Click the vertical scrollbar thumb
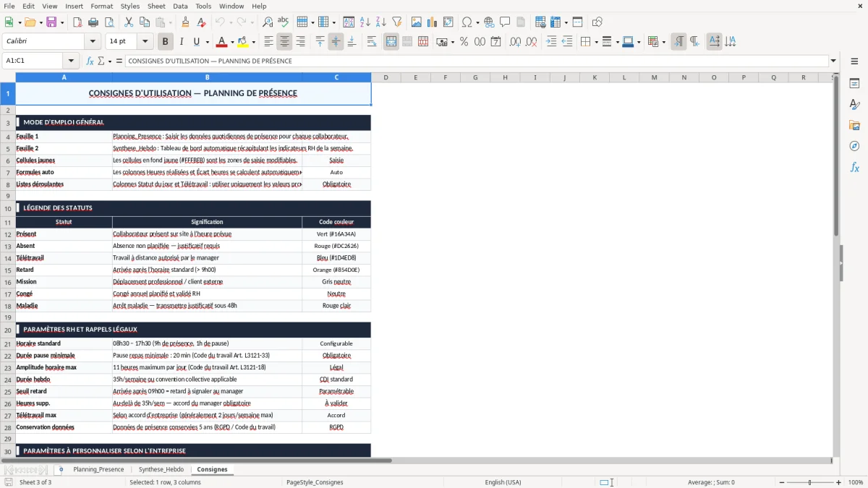The image size is (868, 488). tap(836, 155)
